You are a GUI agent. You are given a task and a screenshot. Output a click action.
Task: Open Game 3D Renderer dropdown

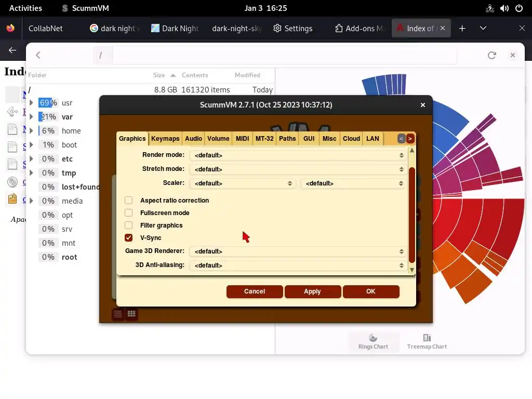tap(298, 251)
